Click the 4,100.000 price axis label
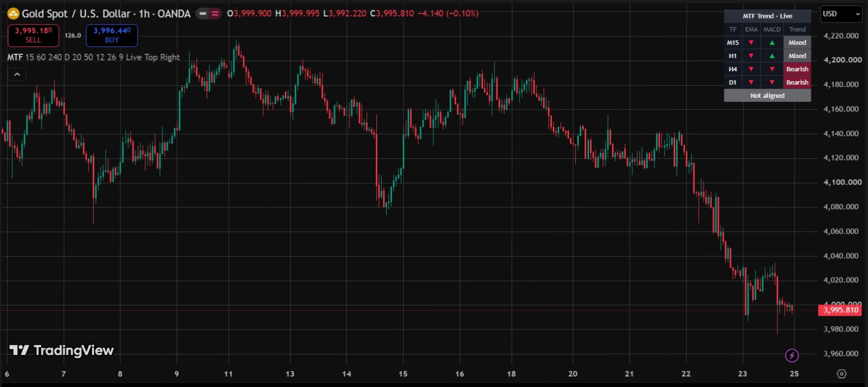Image resolution: width=868 pixels, height=387 pixels. [x=842, y=182]
